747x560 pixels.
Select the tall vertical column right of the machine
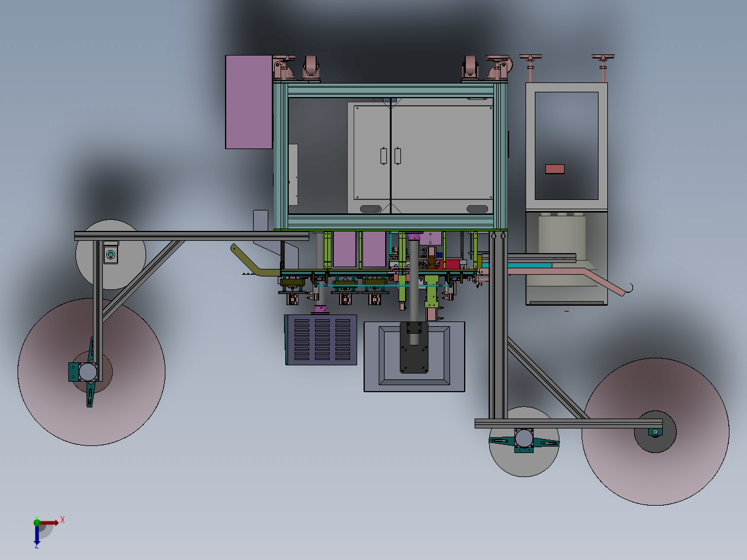(x=497, y=325)
